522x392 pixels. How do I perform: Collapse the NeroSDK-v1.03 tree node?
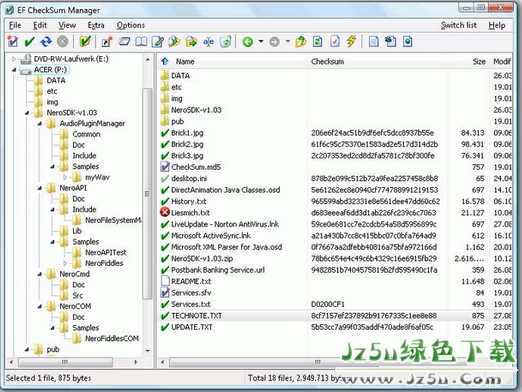click(27, 113)
